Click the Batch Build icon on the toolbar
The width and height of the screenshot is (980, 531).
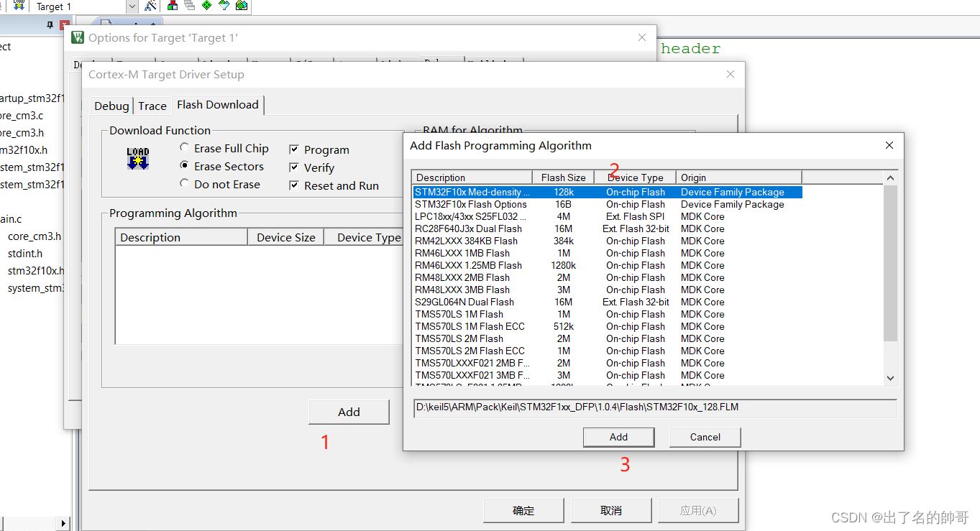click(241, 6)
